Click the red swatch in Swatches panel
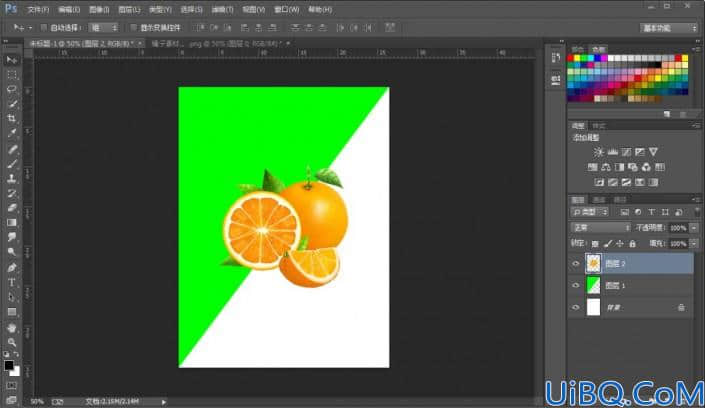This screenshot has height=408, width=705. (x=571, y=58)
